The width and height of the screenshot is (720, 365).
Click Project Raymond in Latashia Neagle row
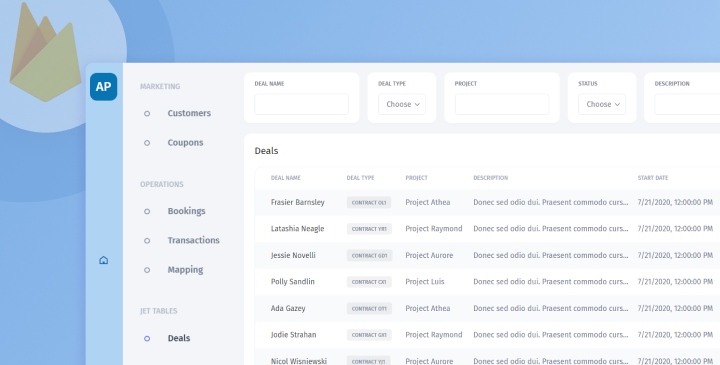click(433, 229)
